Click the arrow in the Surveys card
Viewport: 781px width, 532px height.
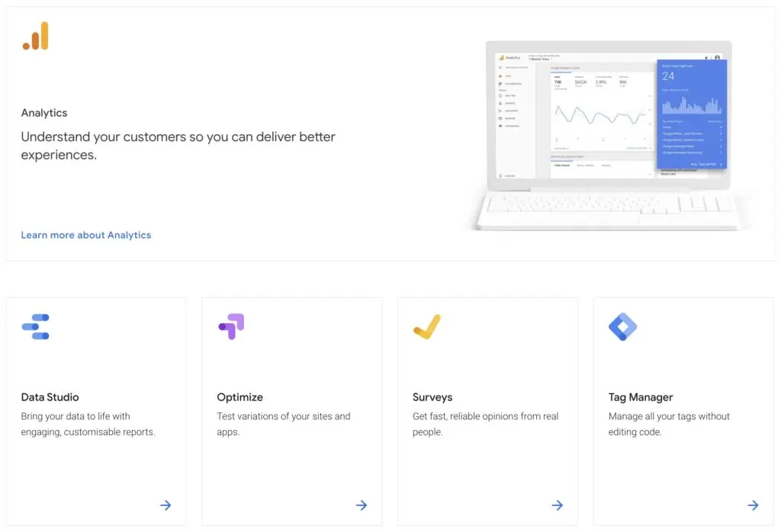tap(558, 505)
